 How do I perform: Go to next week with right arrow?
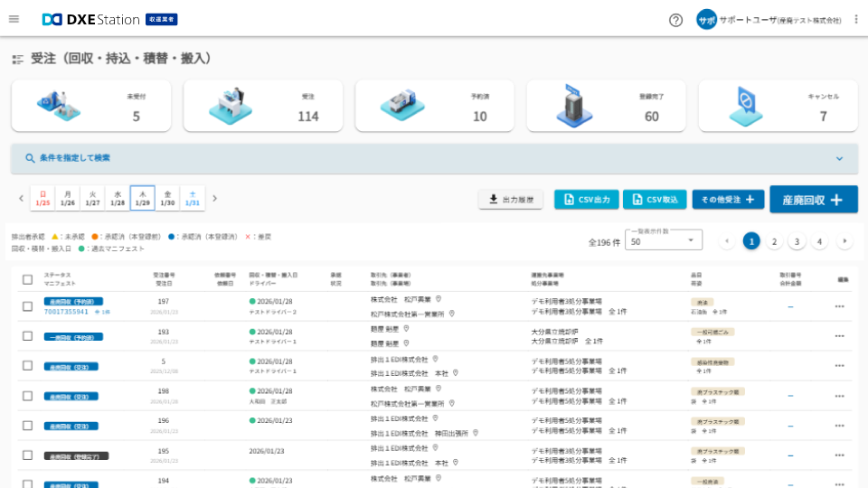click(215, 198)
